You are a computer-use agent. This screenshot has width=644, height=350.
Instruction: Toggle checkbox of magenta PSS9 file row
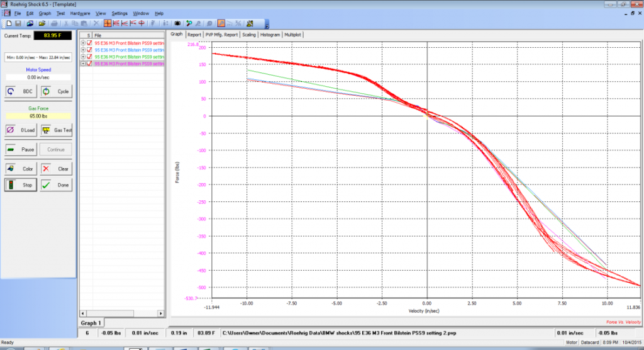[x=89, y=64]
